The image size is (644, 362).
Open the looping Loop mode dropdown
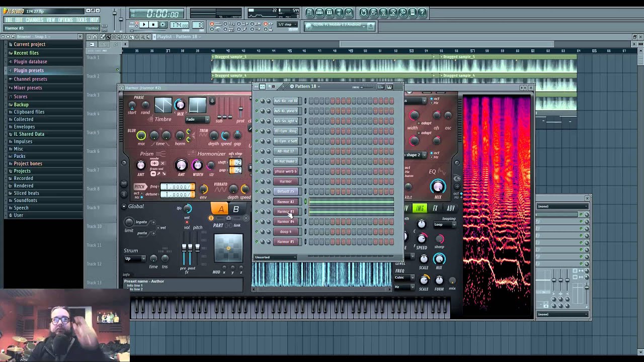point(444,225)
